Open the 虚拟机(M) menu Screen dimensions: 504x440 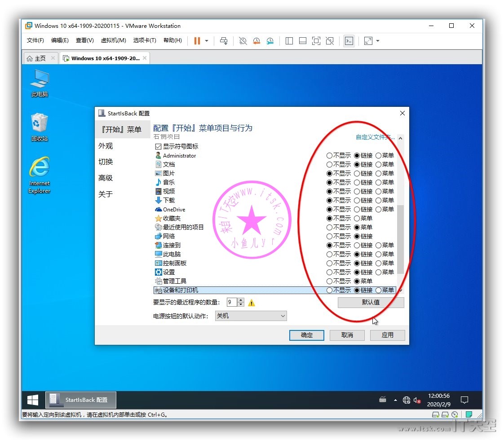(x=113, y=40)
